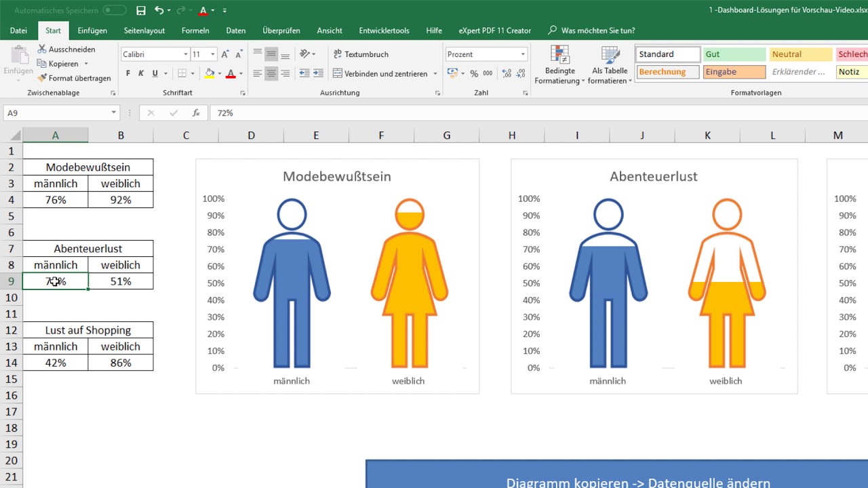Image resolution: width=868 pixels, height=488 pixels.
Task: Open Bedingte Formatierung menu
Action: pos(559,65)
